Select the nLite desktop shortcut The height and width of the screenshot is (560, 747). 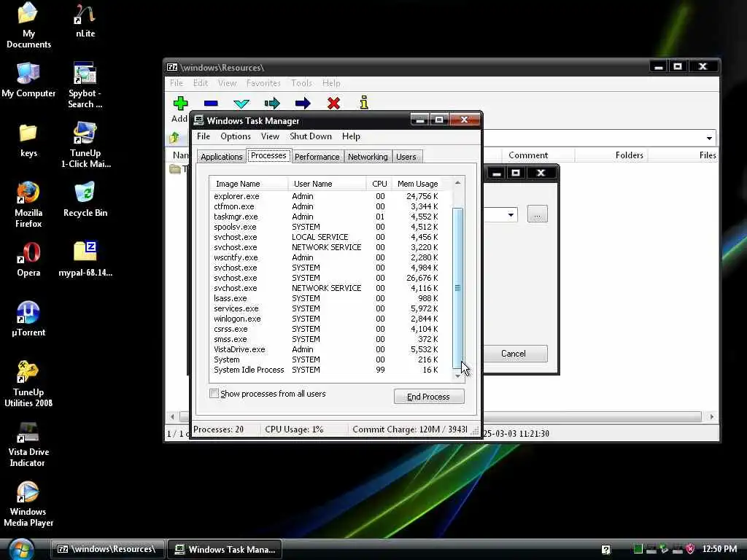[x=85, y=20]
